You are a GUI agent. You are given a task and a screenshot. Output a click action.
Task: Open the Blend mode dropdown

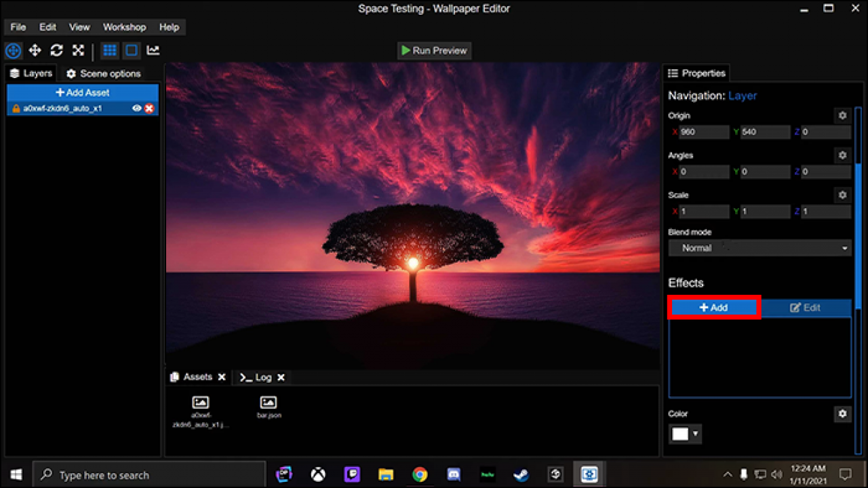(759, 247)
